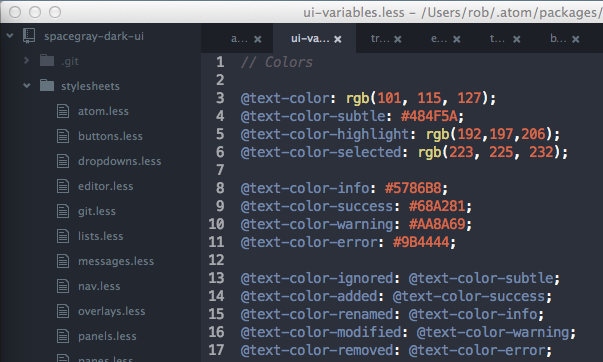Click the panels.less file icon
This screenshot has height=362, width=603.
click(63, 336)
